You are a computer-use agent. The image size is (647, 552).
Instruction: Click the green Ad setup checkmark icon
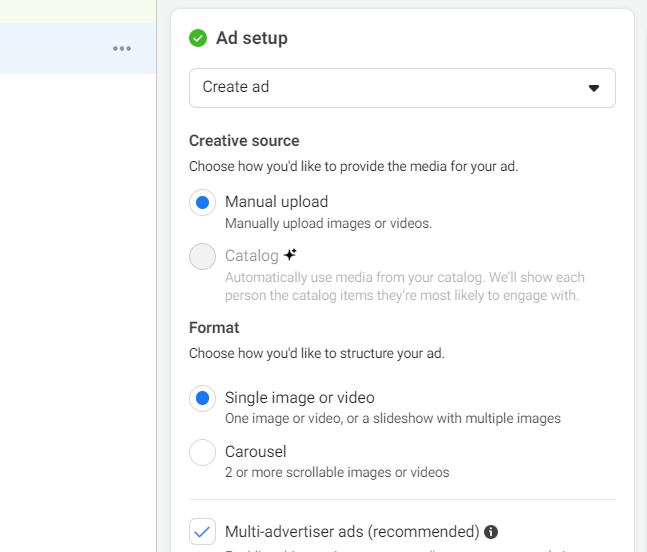pos(198,38)
